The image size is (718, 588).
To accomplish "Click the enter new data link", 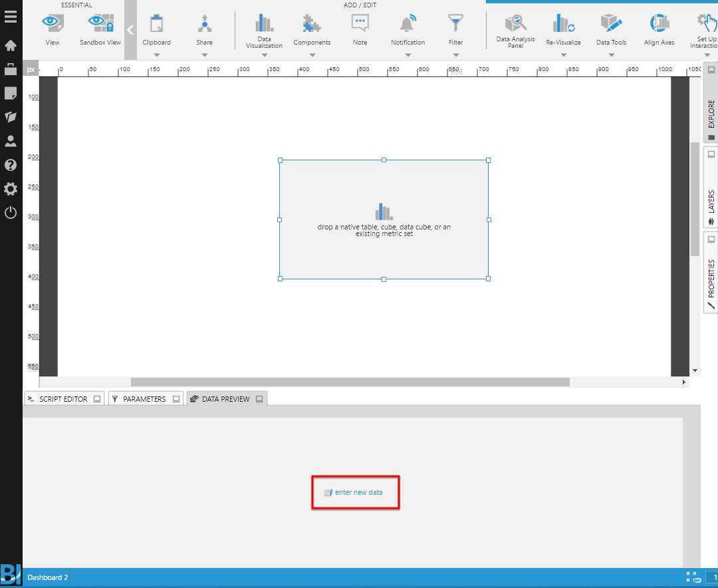I will coord(356,492).
